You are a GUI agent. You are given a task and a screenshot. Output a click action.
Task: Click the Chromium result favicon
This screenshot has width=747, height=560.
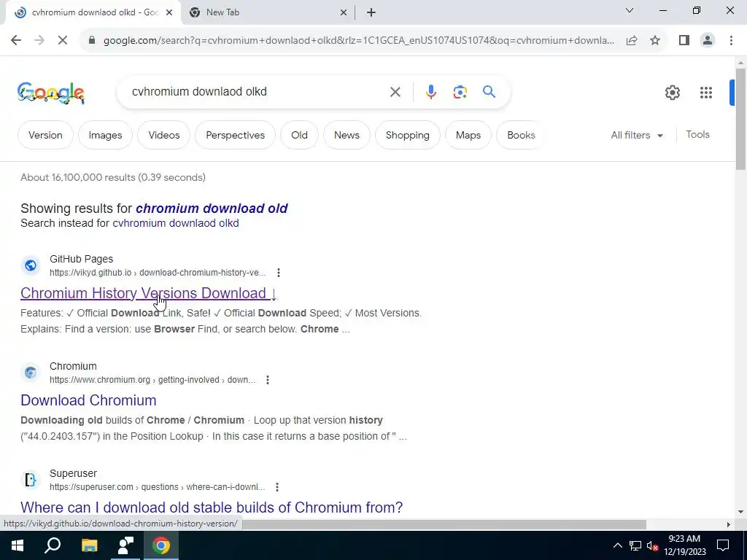click(31, 373)
